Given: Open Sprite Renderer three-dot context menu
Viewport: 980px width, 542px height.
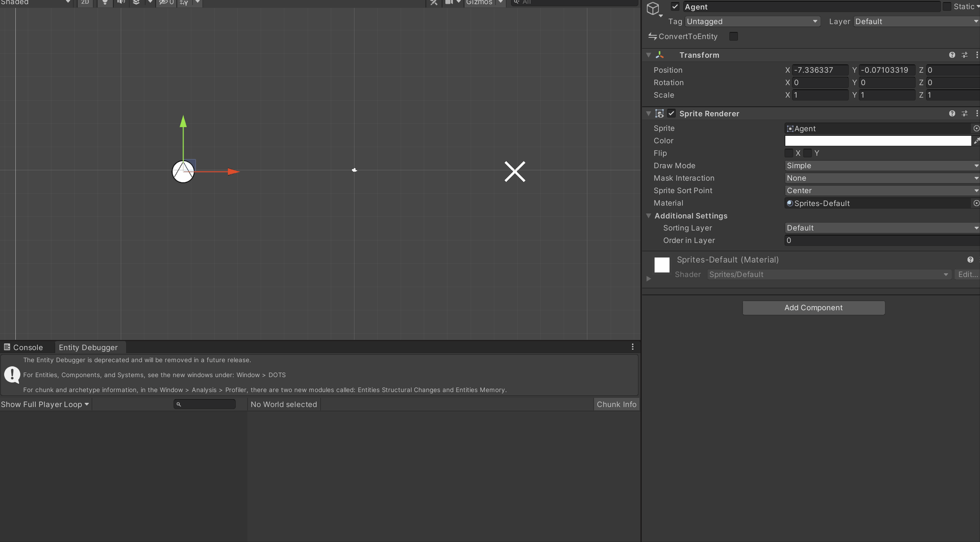Looking at the screenshot, I should tap(977, 113).
